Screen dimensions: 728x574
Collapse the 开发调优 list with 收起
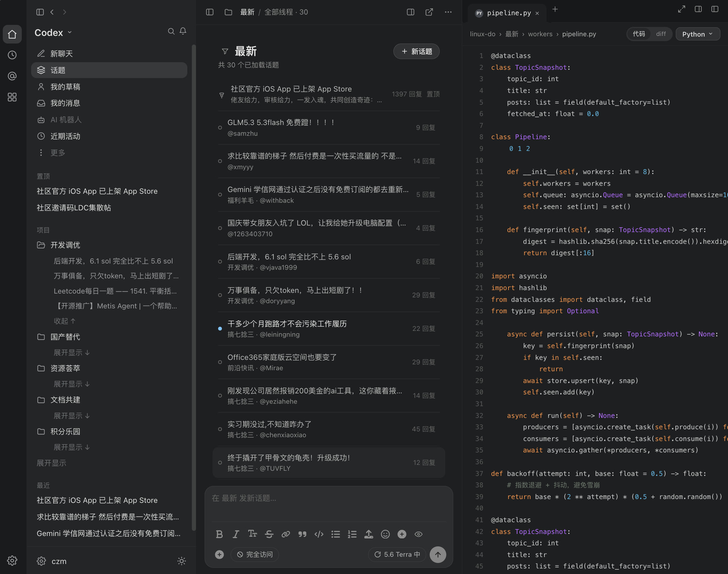[65, 321]
